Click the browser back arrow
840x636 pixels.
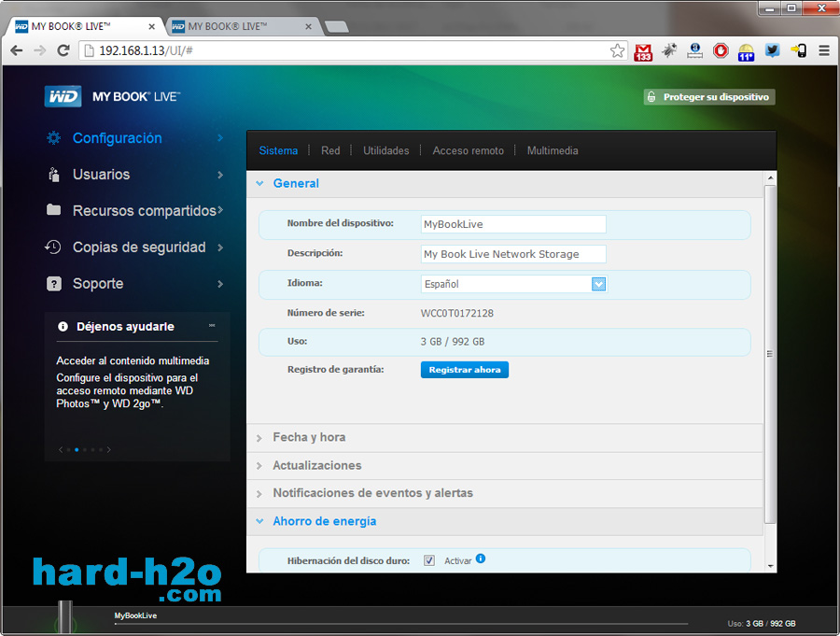coord(17,50)
